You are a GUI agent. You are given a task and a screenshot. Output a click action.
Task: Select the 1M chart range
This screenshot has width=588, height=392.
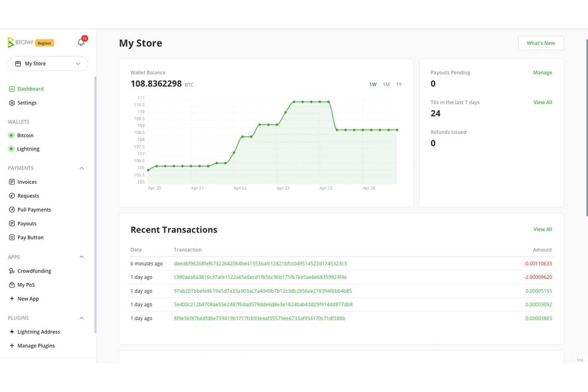[x=386, y=85]
